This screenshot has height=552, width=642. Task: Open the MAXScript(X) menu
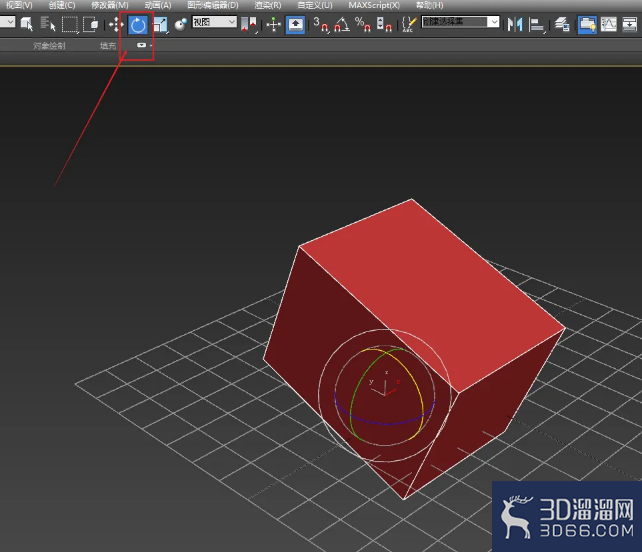pyautogui.click(x=374, y=5)
